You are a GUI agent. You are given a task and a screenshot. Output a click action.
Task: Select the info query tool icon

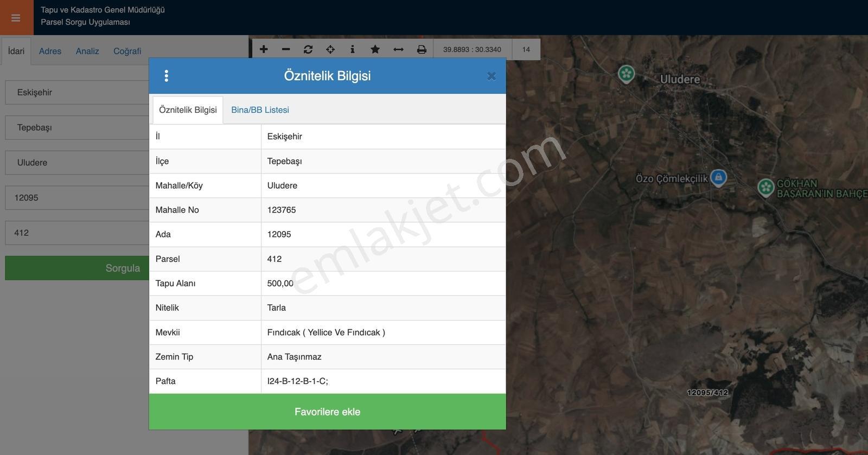[353, 49]
